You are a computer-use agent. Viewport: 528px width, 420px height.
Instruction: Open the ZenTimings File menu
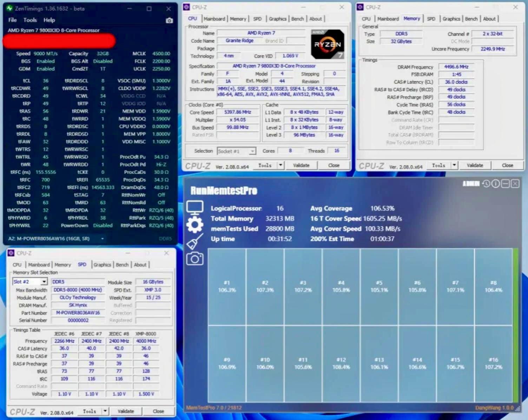point(13,20)
